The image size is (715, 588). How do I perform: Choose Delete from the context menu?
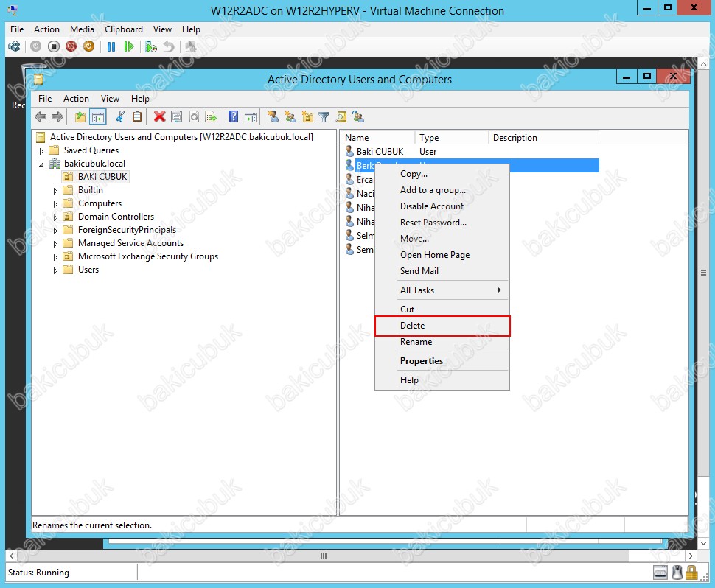click(x=442, y=326)
